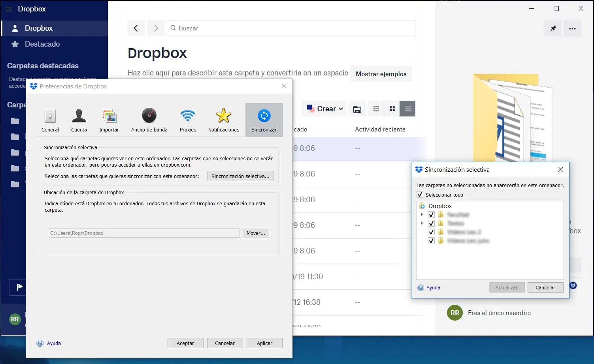Click the large folder preview thumbnail
Image resolution: width=594 pixels, height=364 pixels.
(513, 118)
